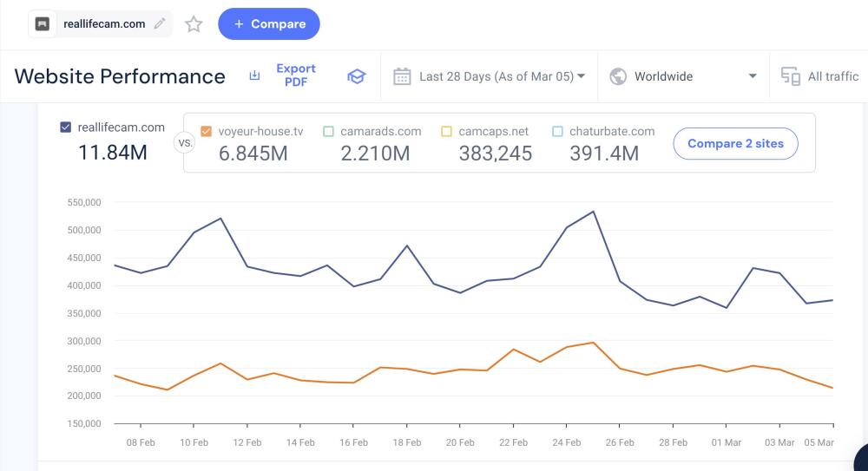Tick the chaturbate.com checkbox
This screenshot has width=868, height=471.
coord(557,132)
